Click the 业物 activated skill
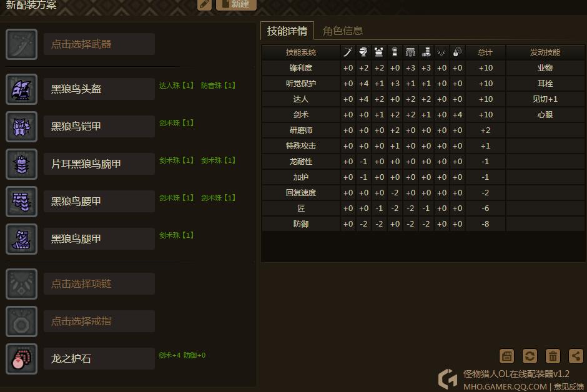587x392 pixels. [545, 67]
